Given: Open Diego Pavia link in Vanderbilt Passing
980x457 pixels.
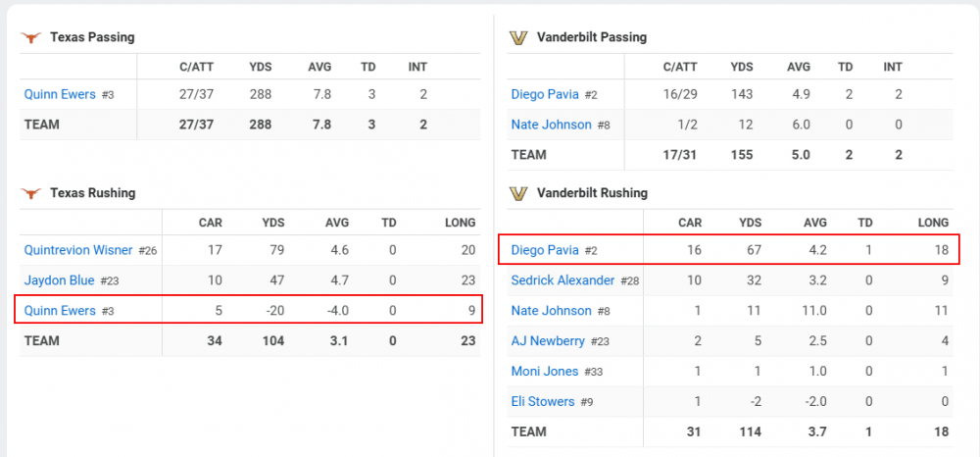Looking at the screenshot, I should [546, 95].
